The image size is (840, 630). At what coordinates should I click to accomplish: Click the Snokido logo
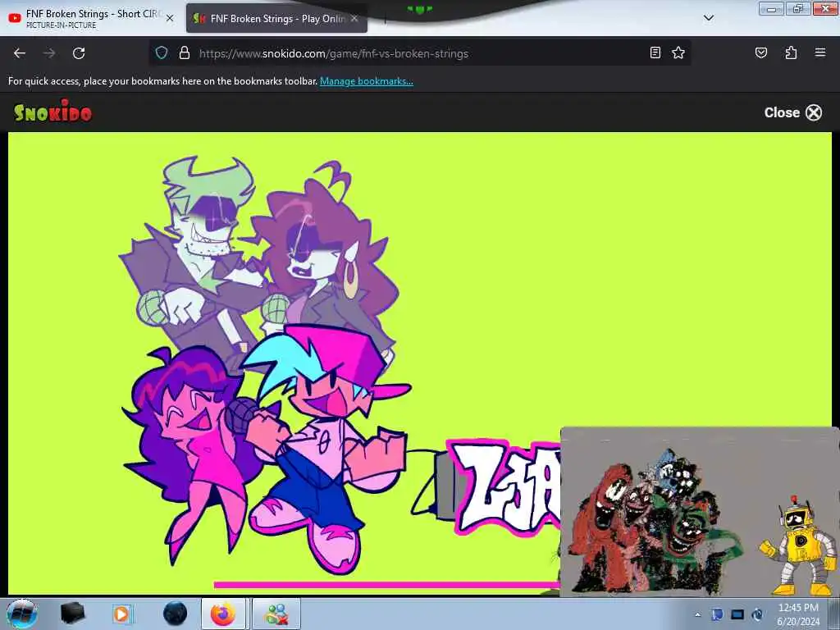(53, 112)
